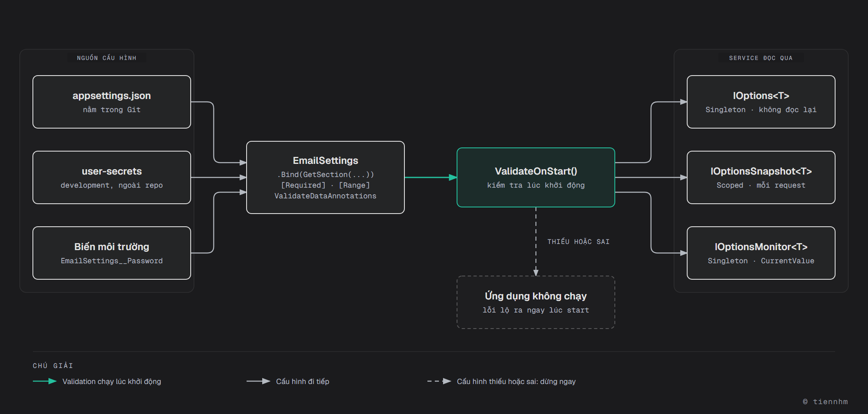The height and width of the screenshot is (414, 868).
Task: Click 'development, ngoài repo' subtitle
Action: pos(112,185)
